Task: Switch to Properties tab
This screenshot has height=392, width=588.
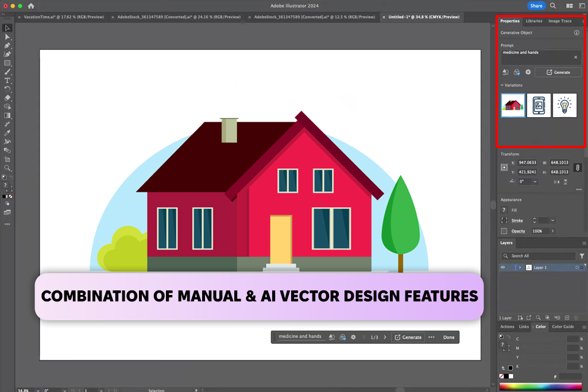Action: pyautogui.click(x=510, y=21)
